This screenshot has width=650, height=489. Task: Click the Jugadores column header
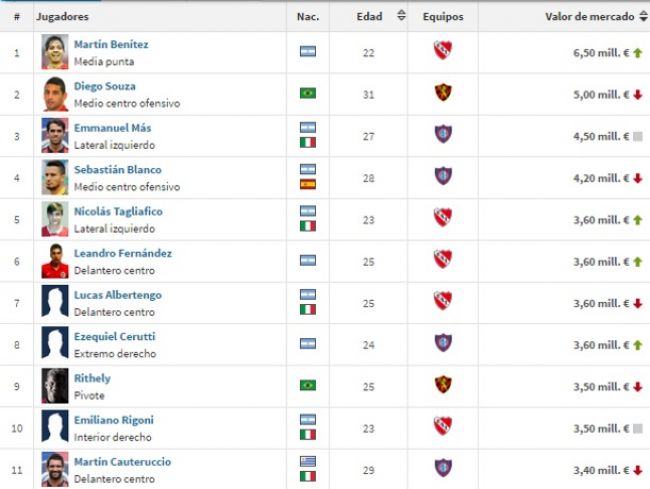(x=62, y=17)
